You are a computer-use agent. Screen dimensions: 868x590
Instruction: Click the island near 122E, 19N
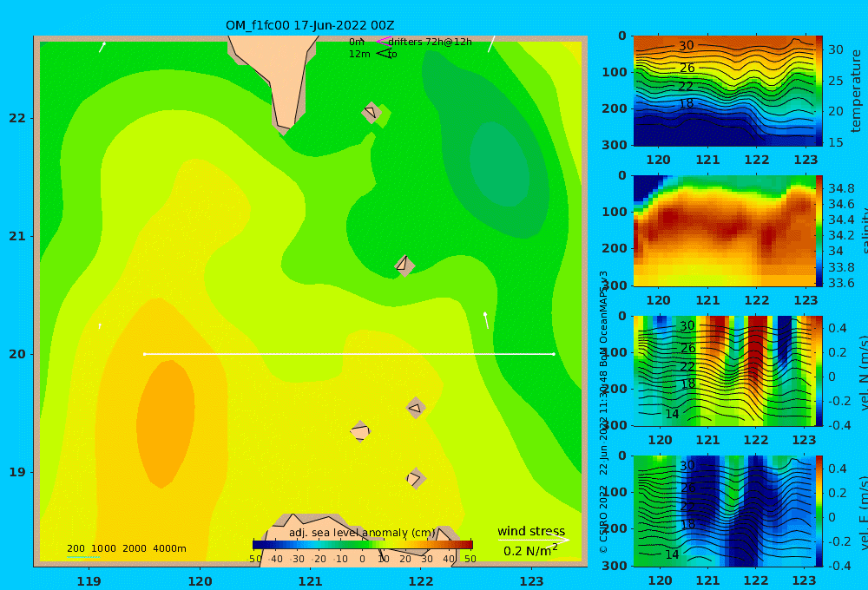pyautogui.click(x=415, y=478)
